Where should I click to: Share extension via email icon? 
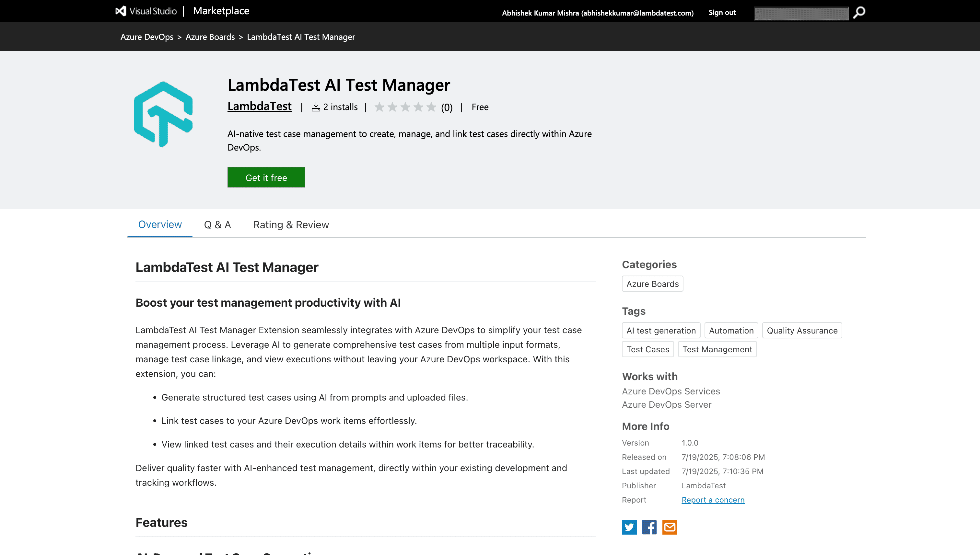(x=671, y=527)
